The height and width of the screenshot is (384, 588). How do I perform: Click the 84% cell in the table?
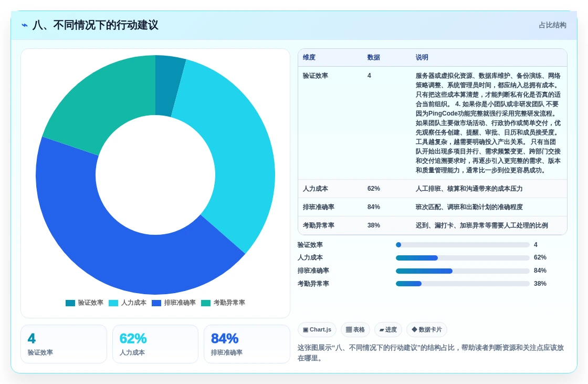373,207
